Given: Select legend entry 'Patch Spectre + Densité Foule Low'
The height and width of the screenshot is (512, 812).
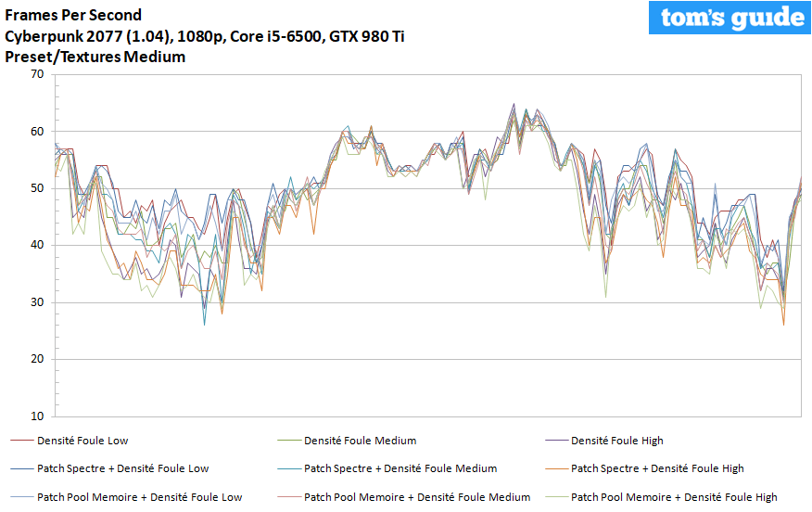Looking at the screenshot, I should [x=122, y=468].
